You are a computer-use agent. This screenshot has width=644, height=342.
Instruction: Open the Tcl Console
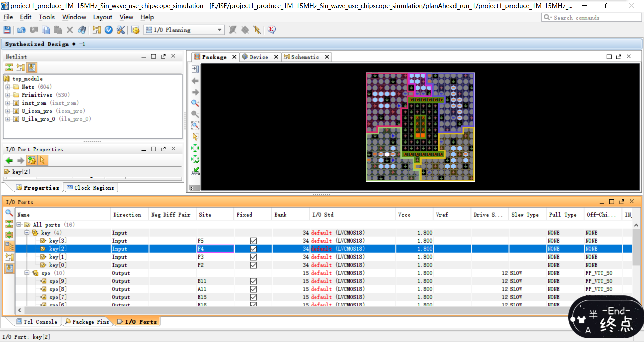[37, 321]
